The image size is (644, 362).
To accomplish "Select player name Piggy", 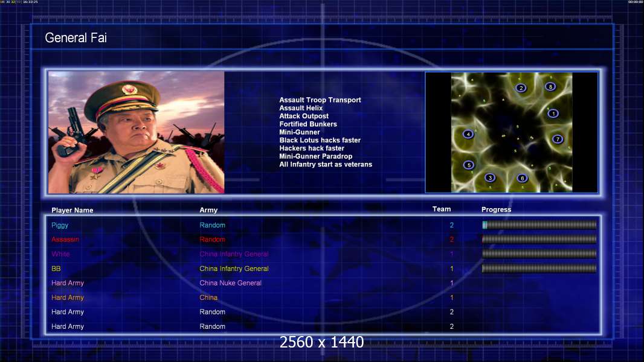I will click(60, 225).
